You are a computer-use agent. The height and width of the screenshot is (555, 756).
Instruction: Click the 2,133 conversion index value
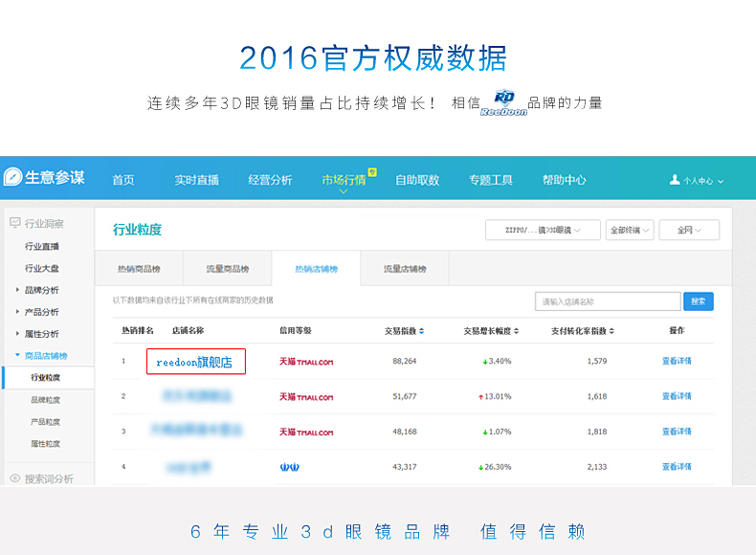coord(597,467)
